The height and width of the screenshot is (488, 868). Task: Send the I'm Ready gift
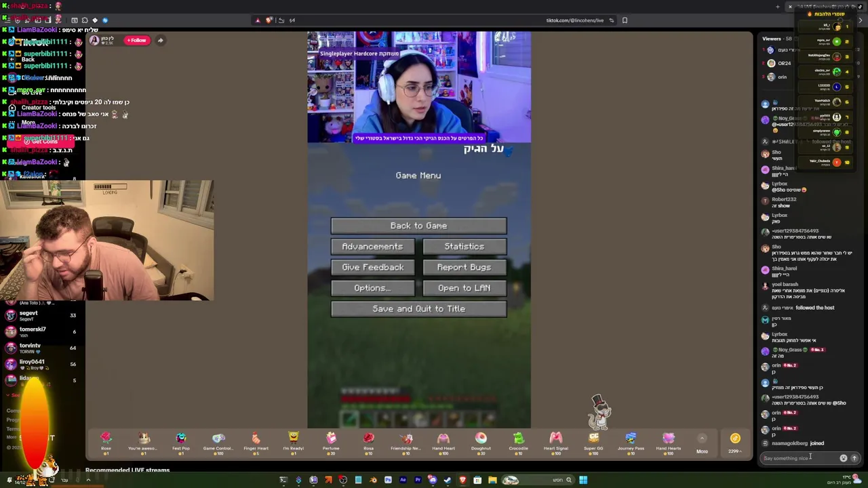pyautogui.click(x=293, y=442)
